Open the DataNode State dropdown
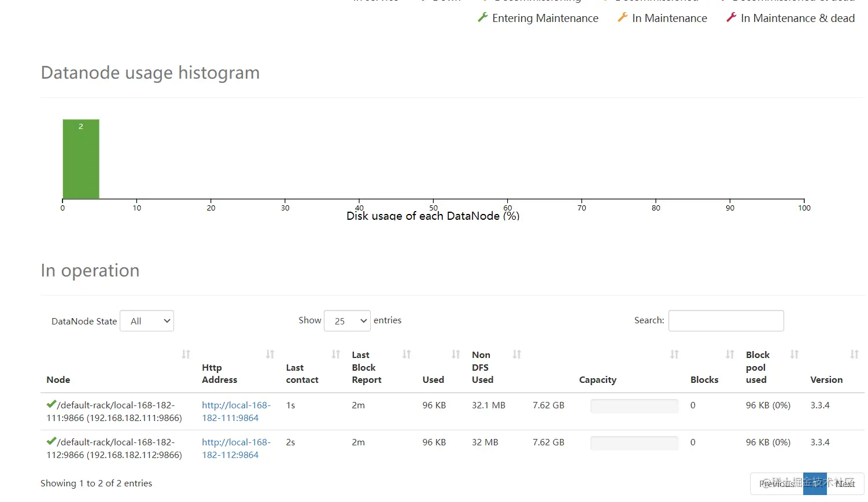The image size is (868, 502). click(147, 321)
